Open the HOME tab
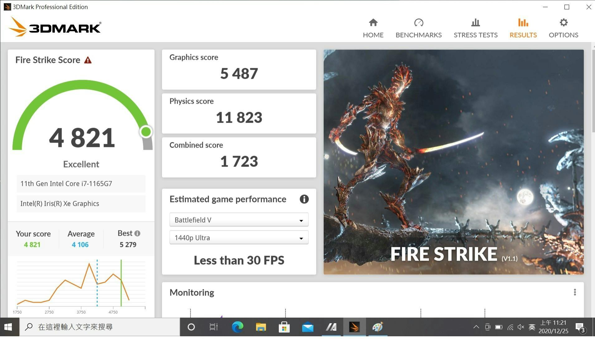The image size is (595, 364). (x=373, y=28)
